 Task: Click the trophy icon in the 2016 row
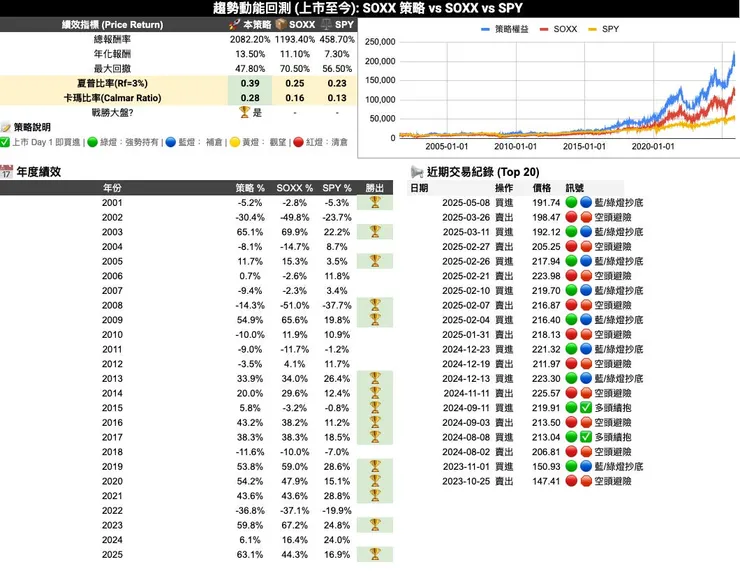tap(375, 422)
